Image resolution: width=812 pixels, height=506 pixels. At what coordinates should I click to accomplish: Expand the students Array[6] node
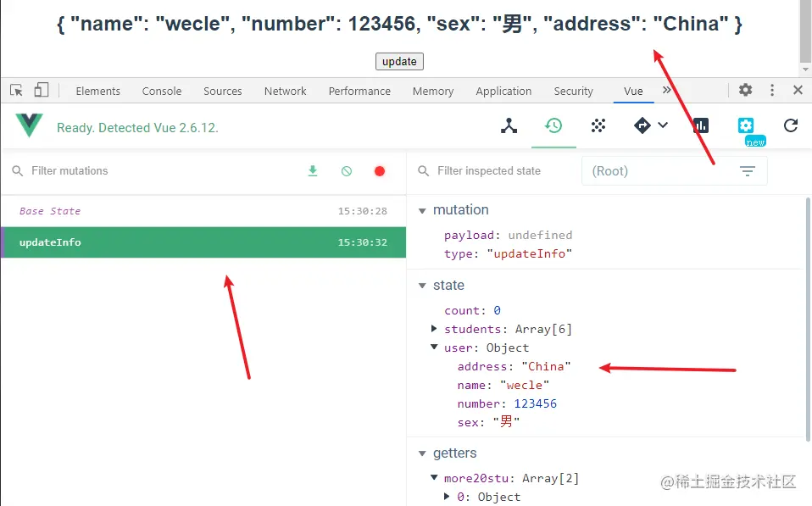click(435, 328)
